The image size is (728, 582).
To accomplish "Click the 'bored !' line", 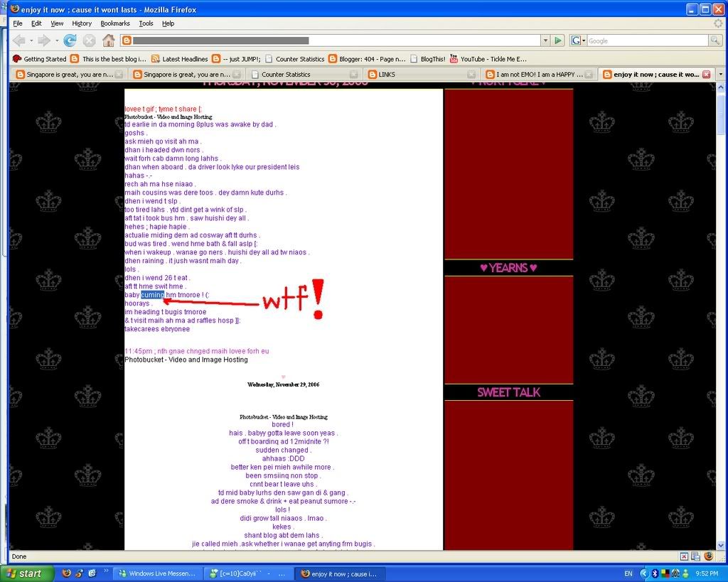I will click(x=283, y=424).
